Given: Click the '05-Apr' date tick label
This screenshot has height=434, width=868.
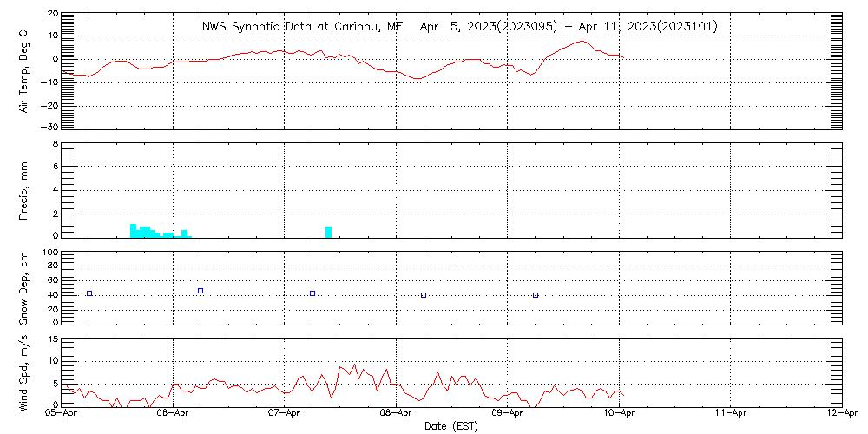Looking at the screenshot, I should pyautogui.click(x=62, y=414).
